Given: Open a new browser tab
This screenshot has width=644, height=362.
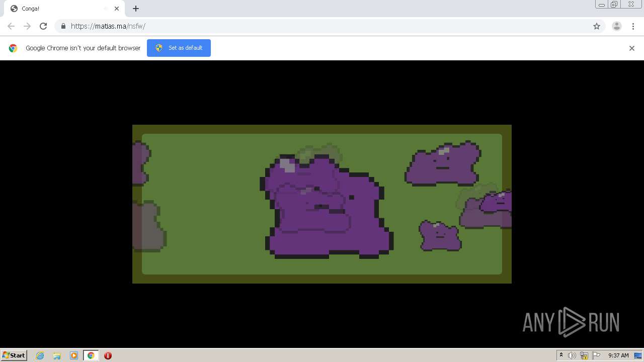Looking at the screenshot, I should click(x=136, y=9).
